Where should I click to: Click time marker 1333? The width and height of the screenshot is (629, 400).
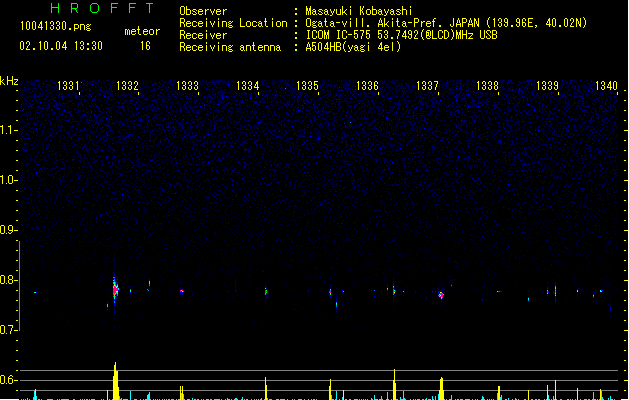[x=187, y=86]
